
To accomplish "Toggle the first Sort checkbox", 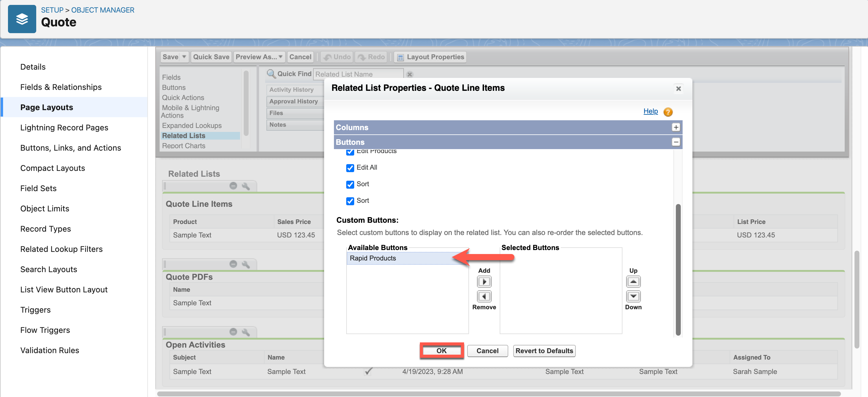I will [x=350, y=184].
